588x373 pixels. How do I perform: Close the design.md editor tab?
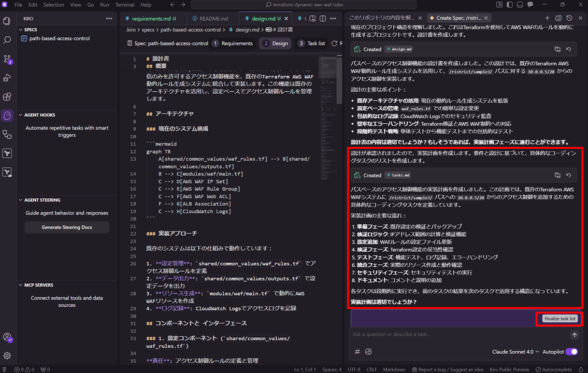coord(286,18)
